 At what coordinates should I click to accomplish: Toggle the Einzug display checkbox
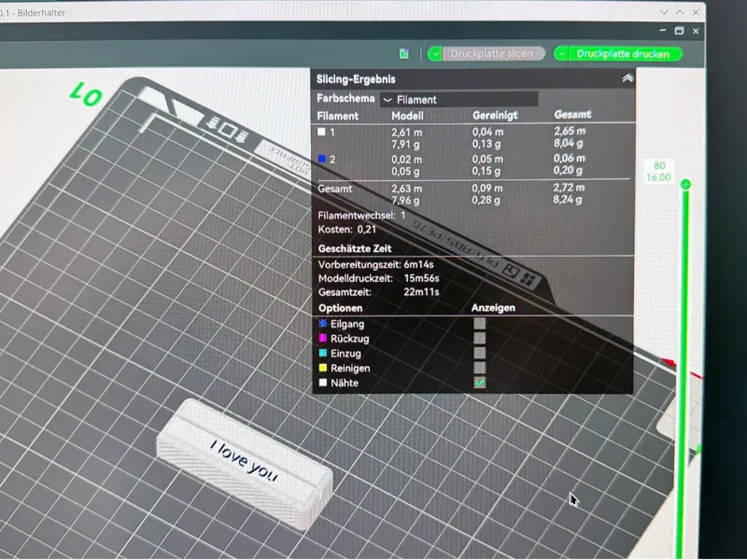click(480, 353)
